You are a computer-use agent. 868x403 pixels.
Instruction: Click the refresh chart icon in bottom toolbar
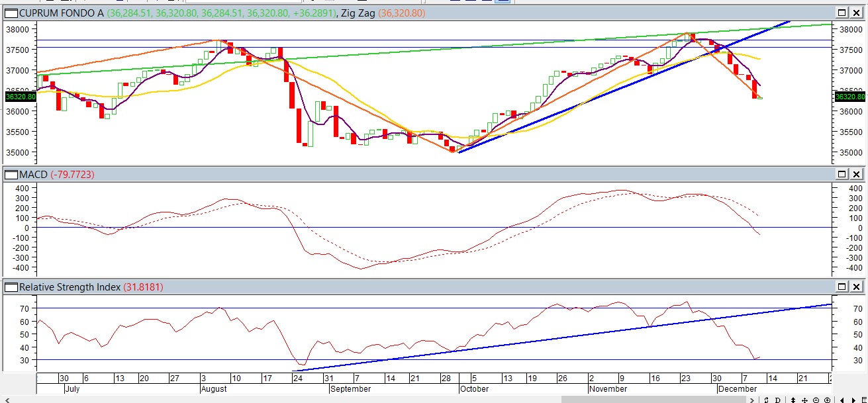coord(766,400)
